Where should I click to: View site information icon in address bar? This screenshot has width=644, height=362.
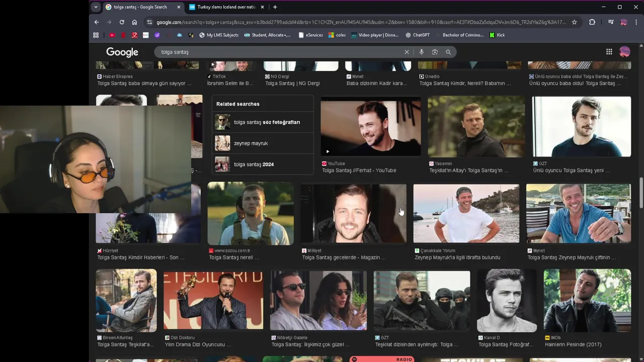click(149, 22)
